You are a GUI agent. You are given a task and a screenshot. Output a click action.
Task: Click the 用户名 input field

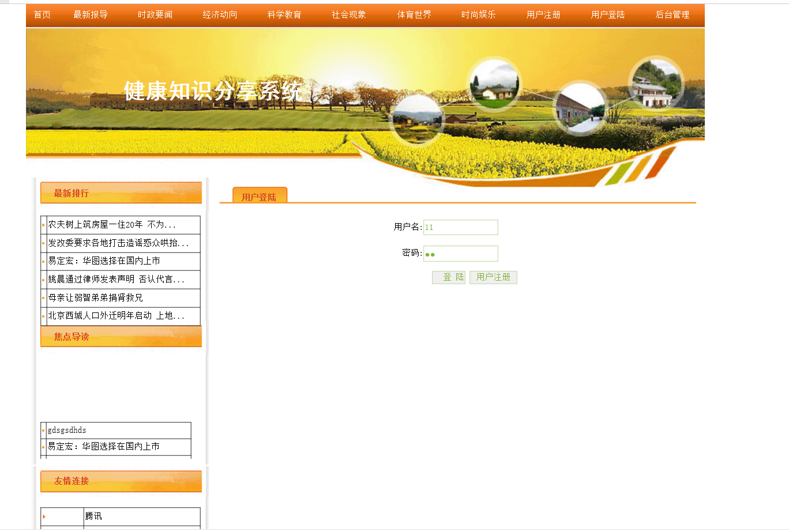click(461, 227)
